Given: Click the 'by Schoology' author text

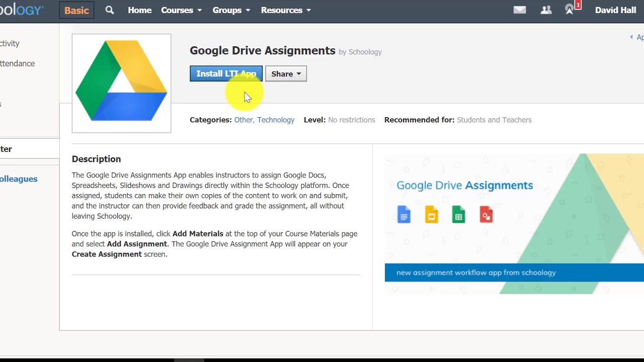Looking at the screenshot, I should pos(360,52).
